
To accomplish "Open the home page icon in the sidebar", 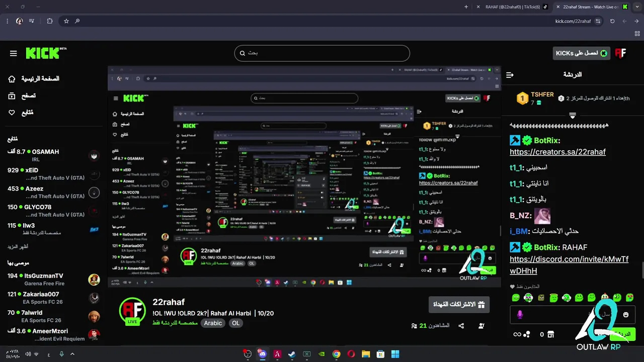I will coord(12,79).
